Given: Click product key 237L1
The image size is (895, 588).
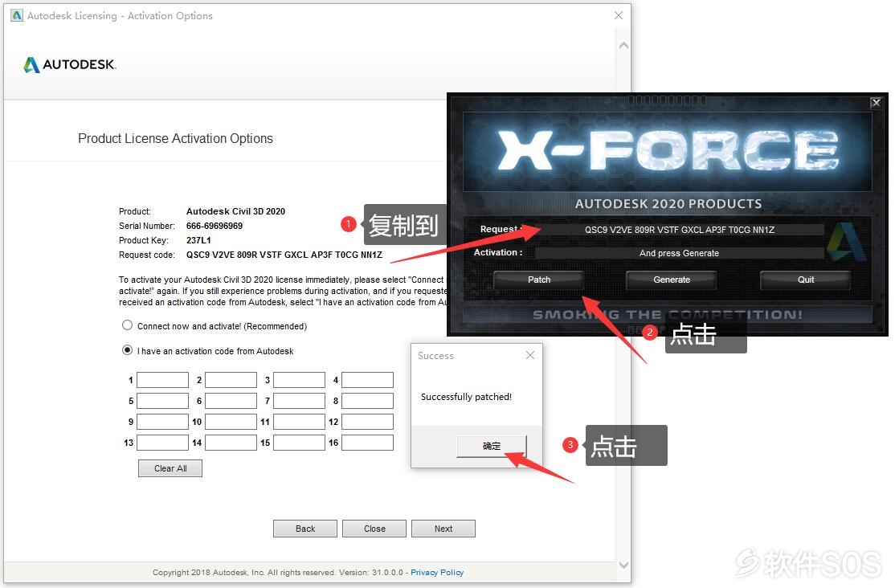Looking at the screenshot, I should (x=198, y=240).
